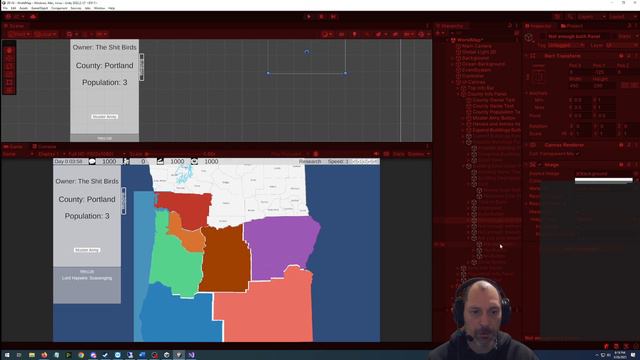Click the Research button in Game view
The width and height of the screenshot is (640, 360).
tap(310, 162)
